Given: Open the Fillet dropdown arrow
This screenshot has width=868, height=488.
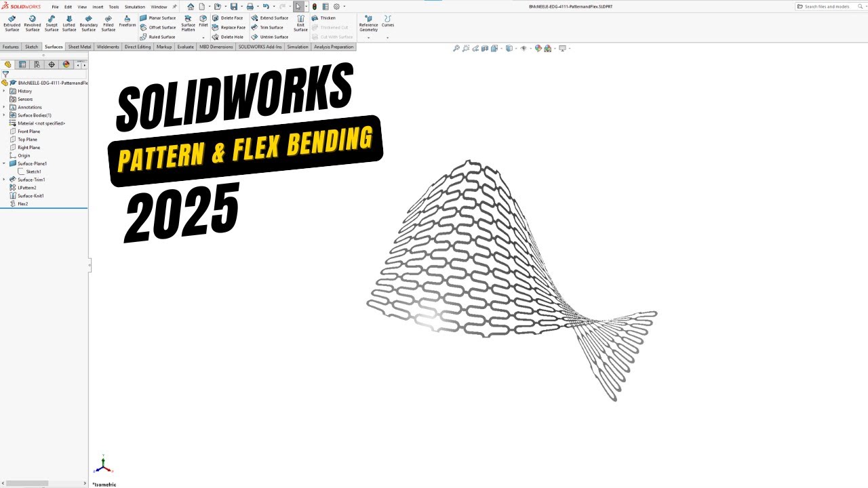Looking at the screenshot, I should [x=203, y=38].
